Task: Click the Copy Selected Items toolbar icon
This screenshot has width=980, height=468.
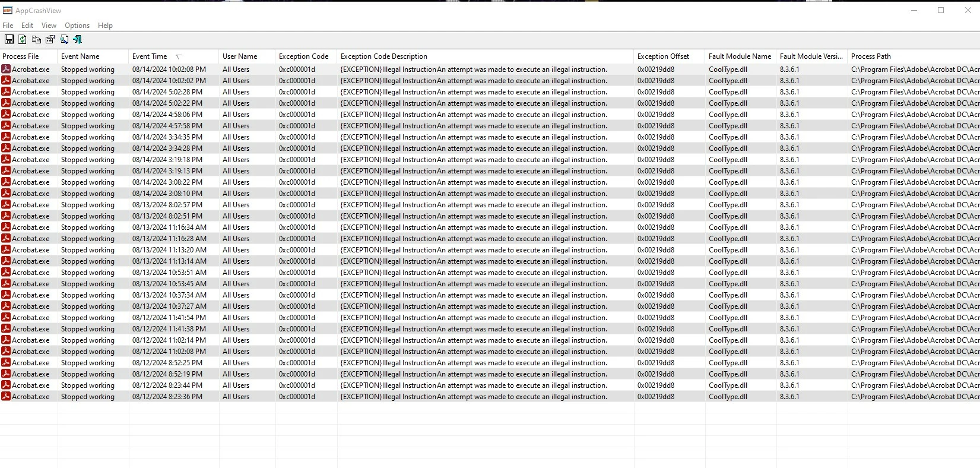Action: pyautogui.click(x=36, y=39)
